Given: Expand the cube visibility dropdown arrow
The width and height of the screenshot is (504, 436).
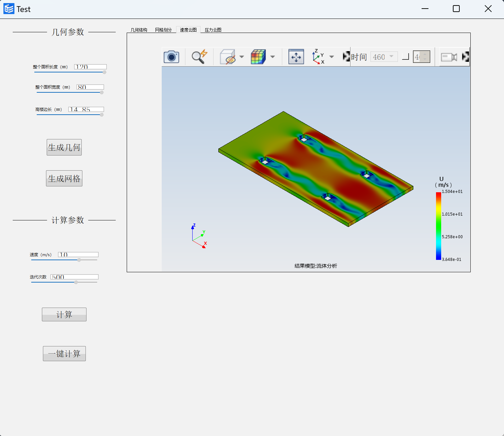Looking at the screenshot, I should point(242,57).
